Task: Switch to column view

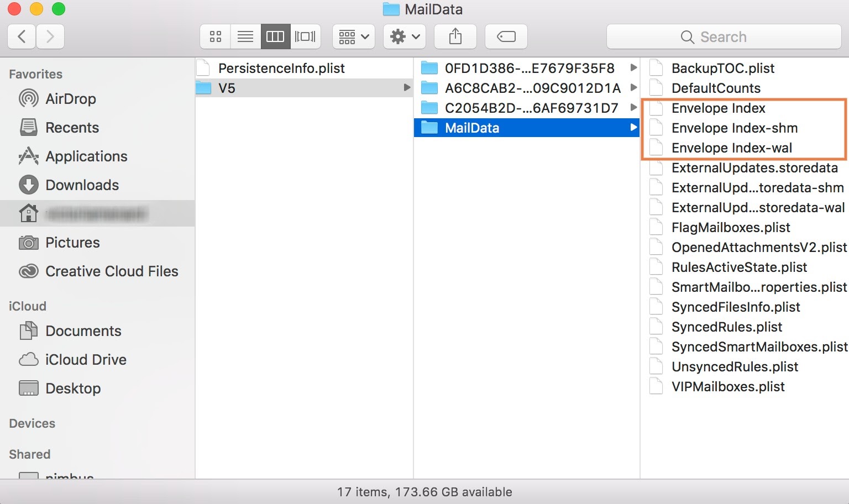Action: coord(275,36)
